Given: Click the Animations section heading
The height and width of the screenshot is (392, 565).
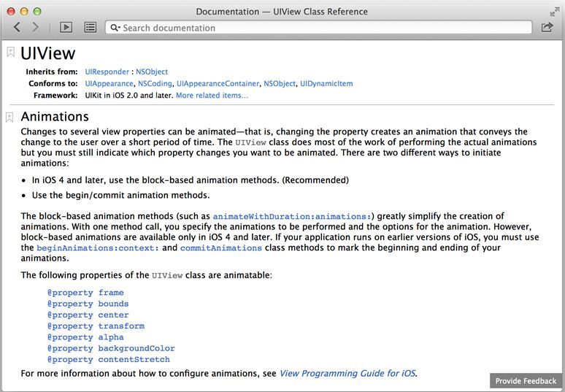Looking at the screenshot, I should 55,117.
